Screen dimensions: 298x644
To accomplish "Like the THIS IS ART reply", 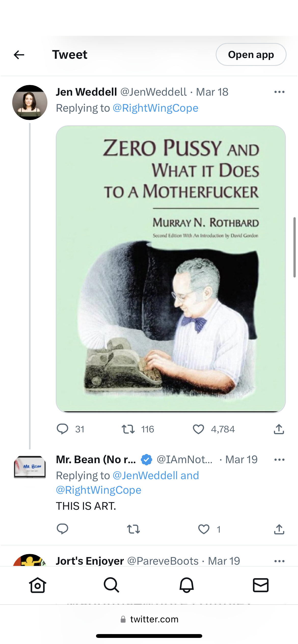I will (x=204, y=529).
